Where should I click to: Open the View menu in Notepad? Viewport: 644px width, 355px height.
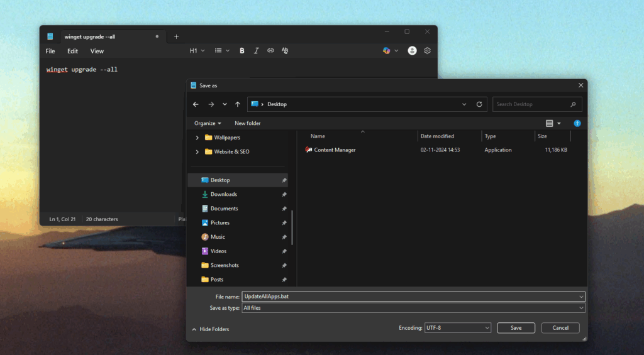coord(97,51)
